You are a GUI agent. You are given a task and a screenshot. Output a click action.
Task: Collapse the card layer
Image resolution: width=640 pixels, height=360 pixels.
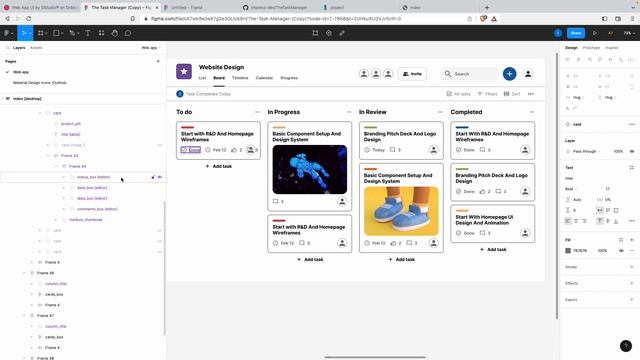point(40,113)
